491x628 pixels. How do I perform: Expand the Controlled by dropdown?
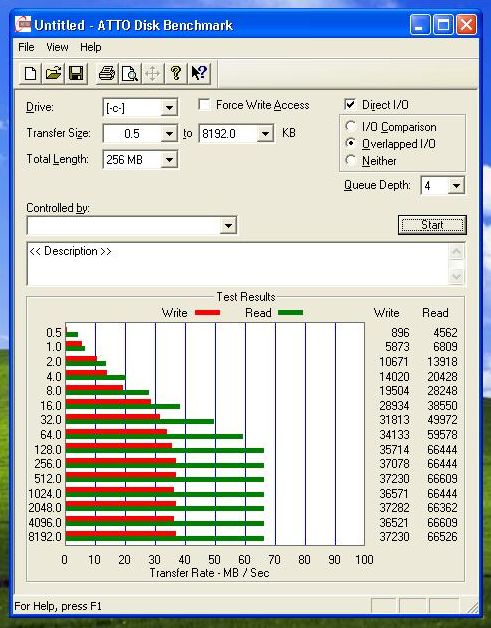228,225
